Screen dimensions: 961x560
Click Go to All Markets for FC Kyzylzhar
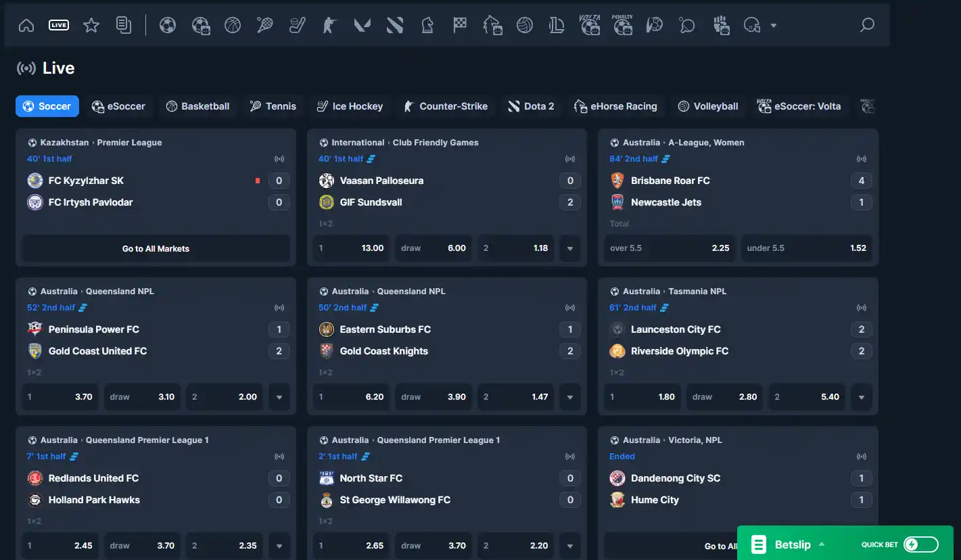pyautogui.click(x=156, y=248)
